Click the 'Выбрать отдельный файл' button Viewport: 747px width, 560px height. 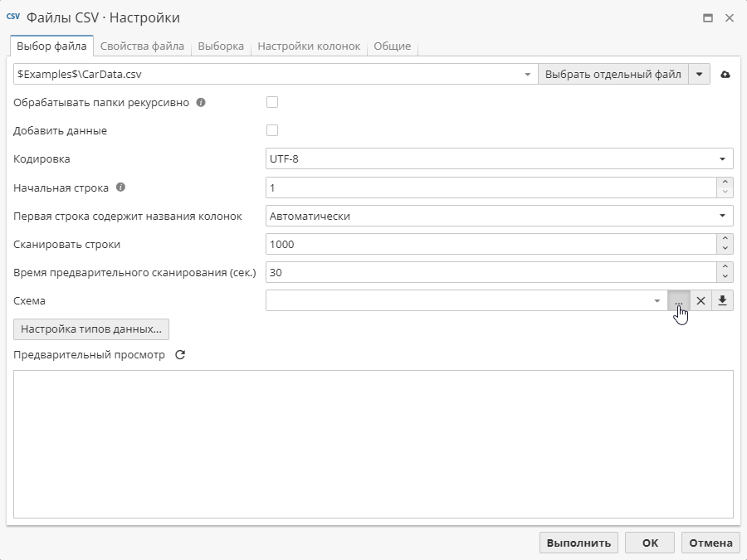pos(613,75)
